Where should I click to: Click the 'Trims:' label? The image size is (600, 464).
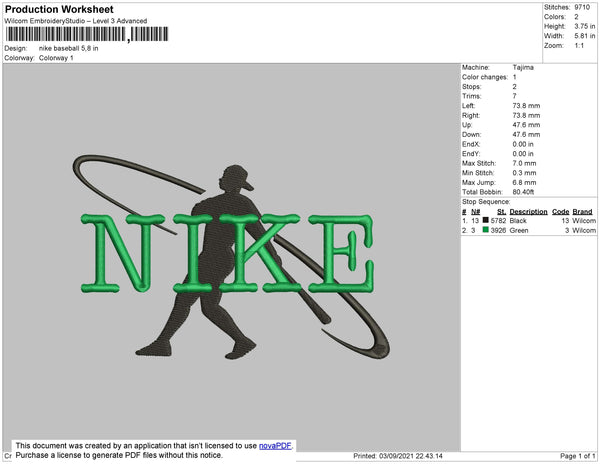472,96
